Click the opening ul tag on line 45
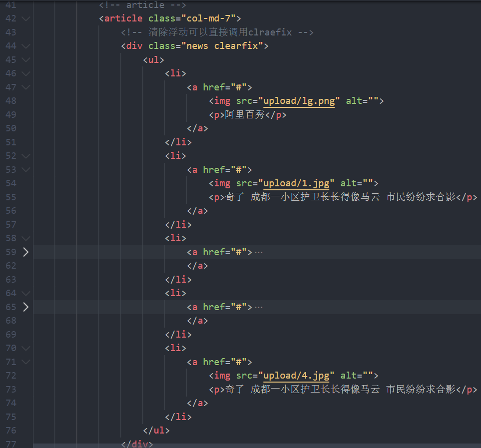Screen dimensions: 481x448 153,60
